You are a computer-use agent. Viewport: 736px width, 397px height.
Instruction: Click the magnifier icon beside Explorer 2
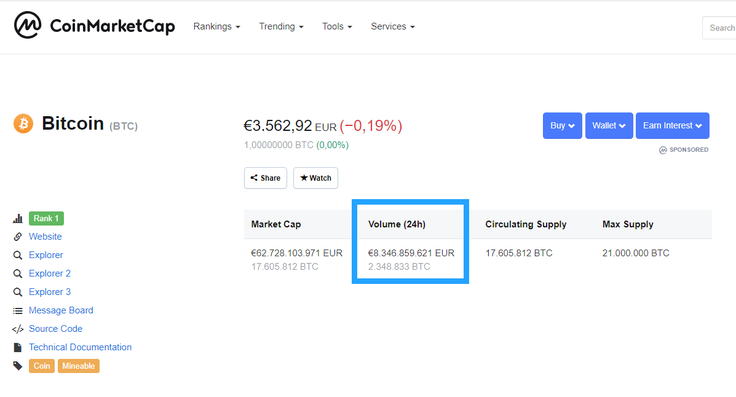[18, 274]
